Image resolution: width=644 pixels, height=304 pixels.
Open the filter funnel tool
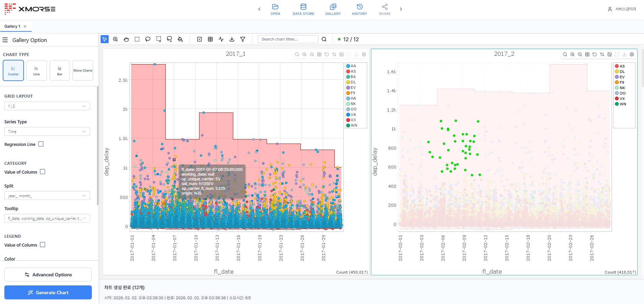point(243,39)
